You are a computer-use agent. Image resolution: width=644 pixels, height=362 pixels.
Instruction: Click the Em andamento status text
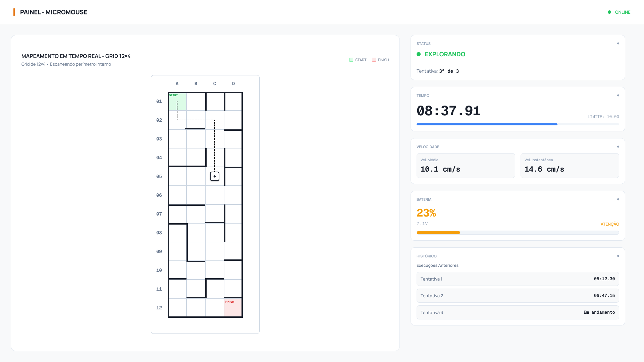(599, 312)
